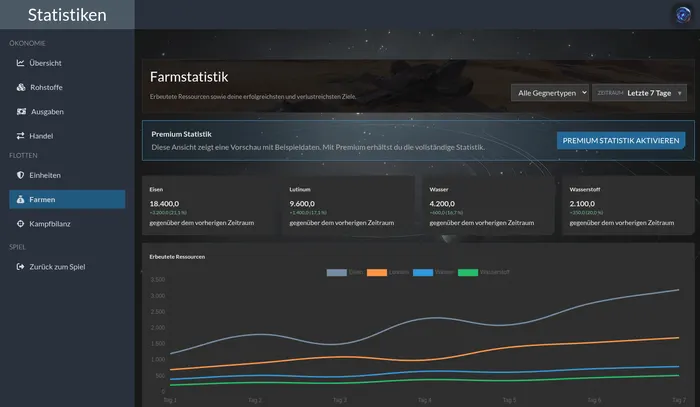Viewport: 700px width, 407px height.
Task: Click the Farmen money bag icon
Action: point(21,199)
